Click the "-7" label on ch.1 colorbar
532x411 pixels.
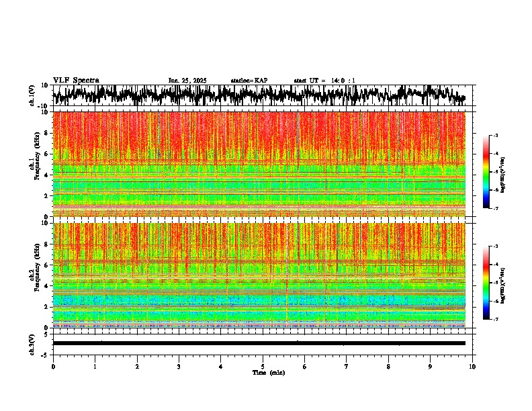tap(495, 208)
